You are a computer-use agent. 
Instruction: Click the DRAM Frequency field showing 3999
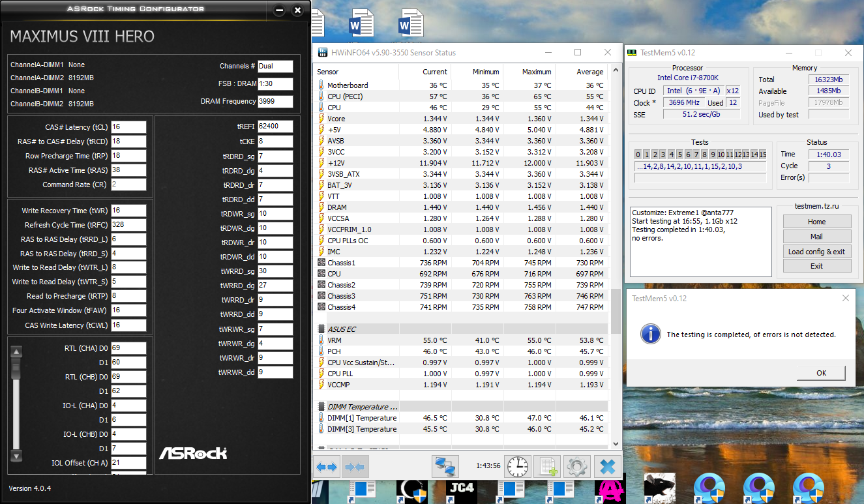tap(275, 101)
